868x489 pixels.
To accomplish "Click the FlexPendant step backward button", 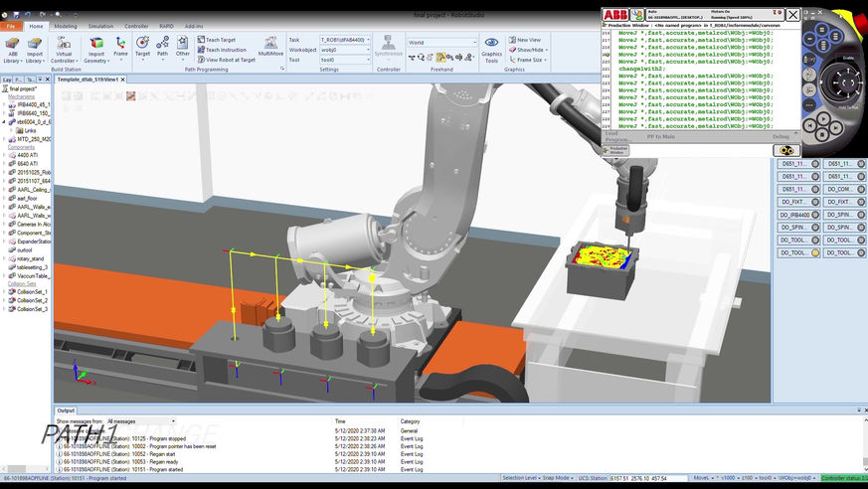I will point(811,125).
